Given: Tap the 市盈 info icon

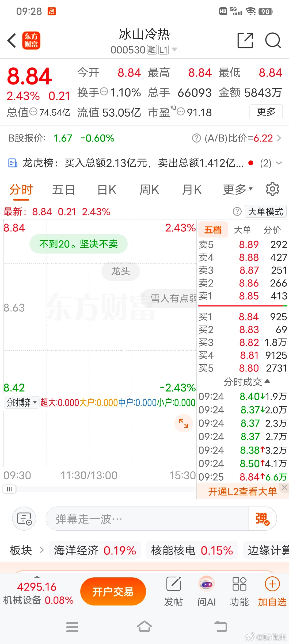Looking at the screenshot, I should point(181,112).
